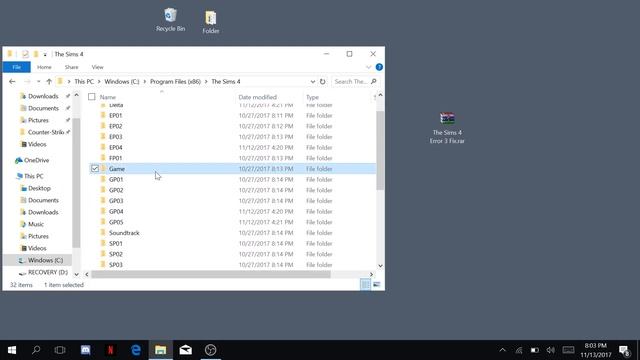The width and height of the screenshot is (640, 360).
Task: Click the horizontal scrollbar in file list
Action: click(x=211, y=274)
